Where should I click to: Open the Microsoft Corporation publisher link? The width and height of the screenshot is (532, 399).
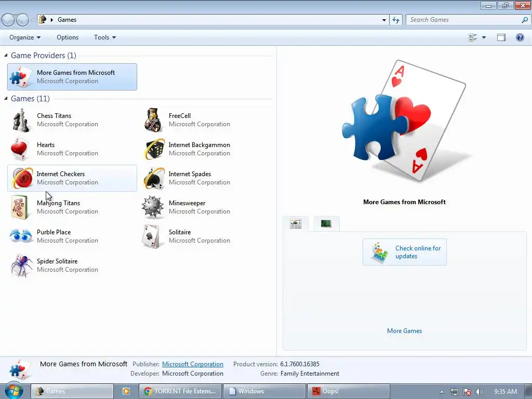pos(193,364)
